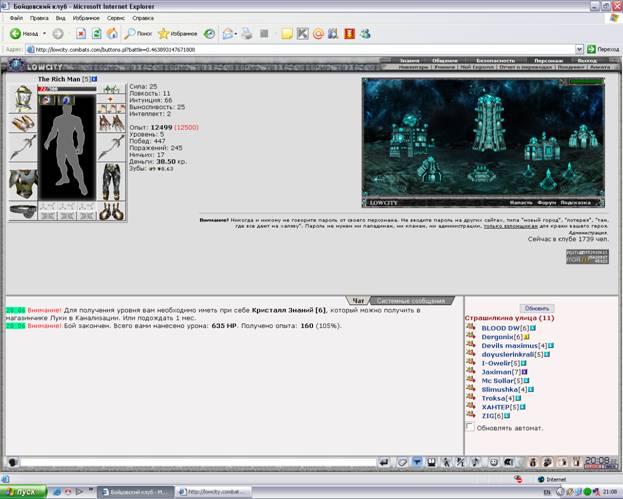Expand the address bar dropdown arrow
Viewport: 623px width, 499px height.
[x=579, y=49]
